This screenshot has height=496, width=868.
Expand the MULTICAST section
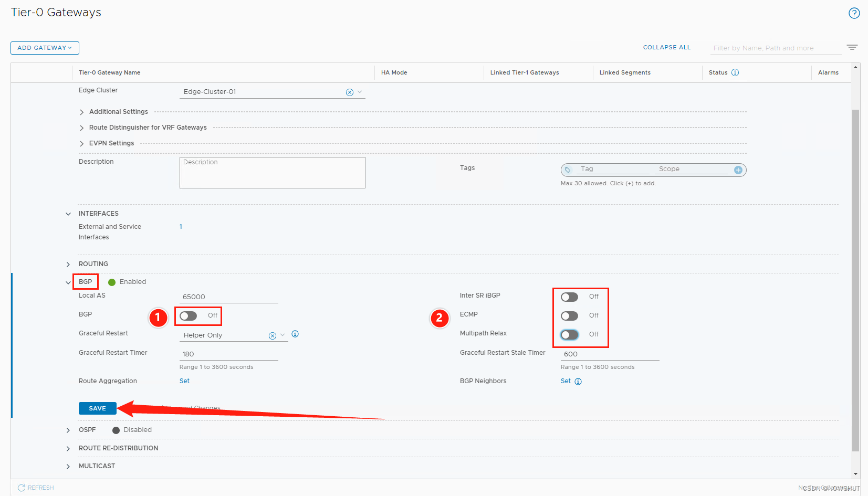(68, 467)
